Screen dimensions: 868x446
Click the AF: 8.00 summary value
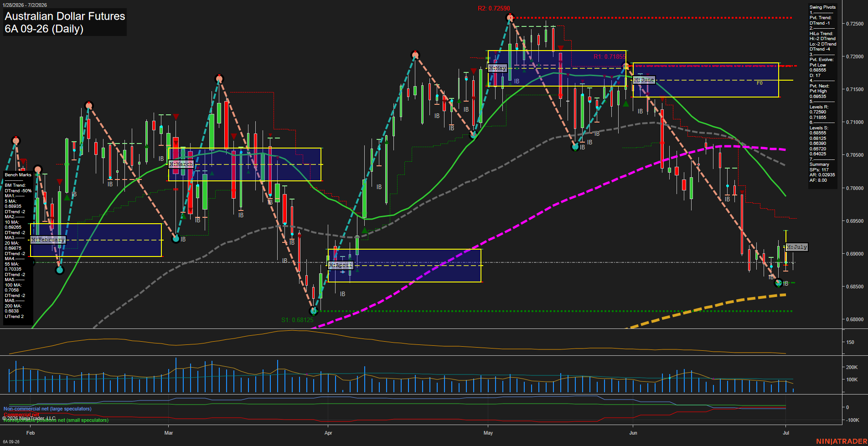click(818, 180)
